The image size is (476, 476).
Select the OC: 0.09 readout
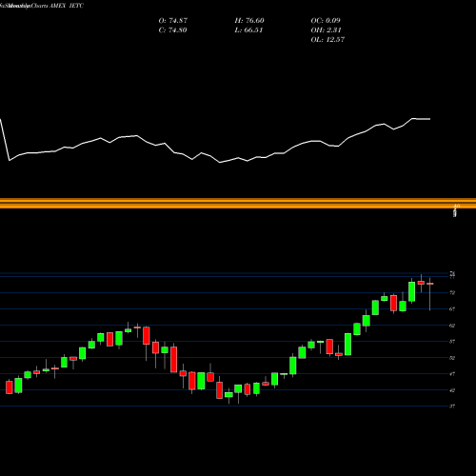coord(326,21)
